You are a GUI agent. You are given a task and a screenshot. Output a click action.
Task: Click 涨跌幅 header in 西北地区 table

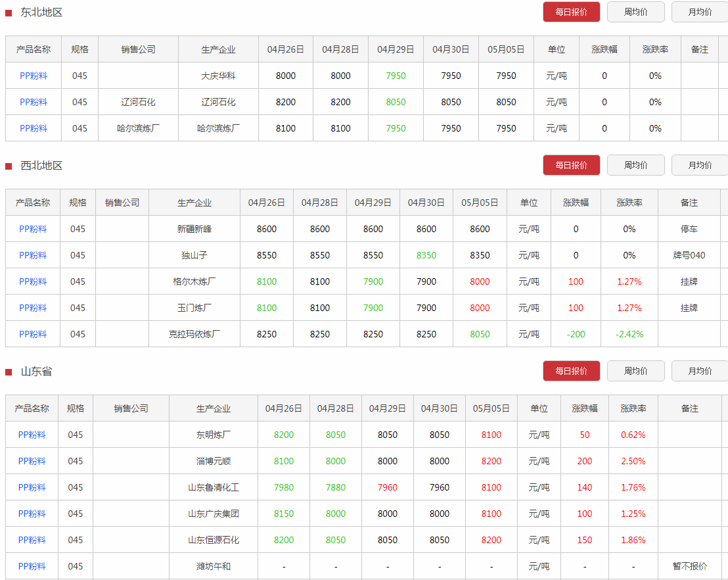576,203
